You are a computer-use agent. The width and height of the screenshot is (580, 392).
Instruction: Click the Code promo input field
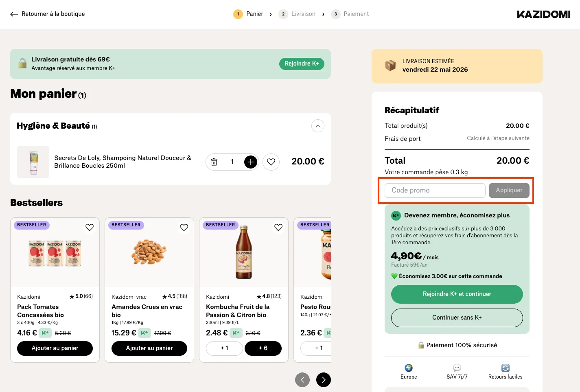coord(435,191)
